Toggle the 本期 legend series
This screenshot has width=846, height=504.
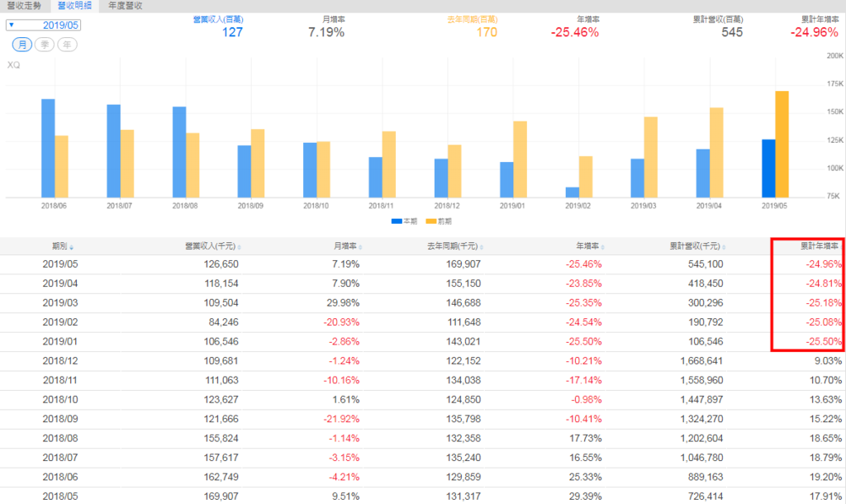click(x=404, y=221)
